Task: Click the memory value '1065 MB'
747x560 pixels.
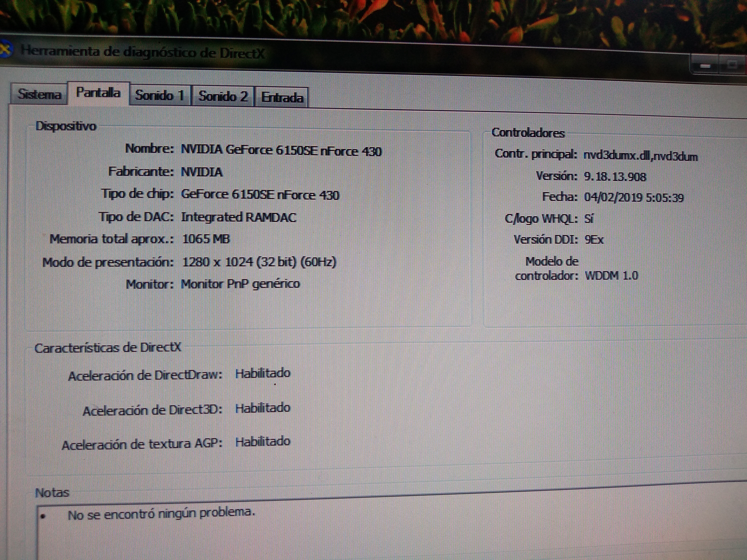Action: [206, 239]
